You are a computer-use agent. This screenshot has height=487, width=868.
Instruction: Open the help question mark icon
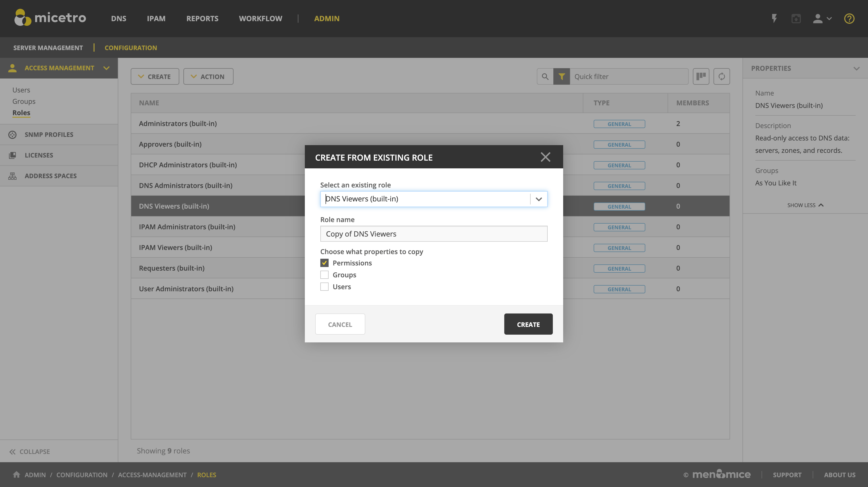849,19
